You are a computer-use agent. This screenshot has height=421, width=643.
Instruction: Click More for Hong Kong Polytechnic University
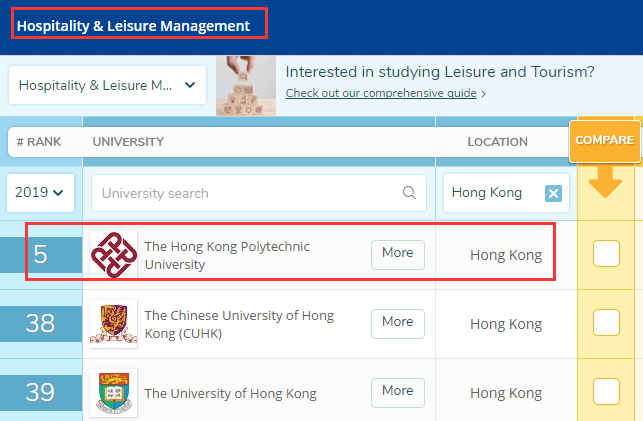tap(398, 255)
